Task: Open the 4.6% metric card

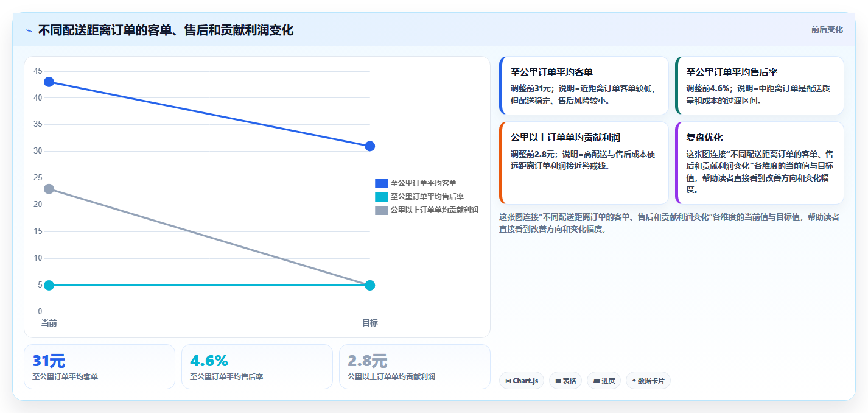Action: [257, 367]
